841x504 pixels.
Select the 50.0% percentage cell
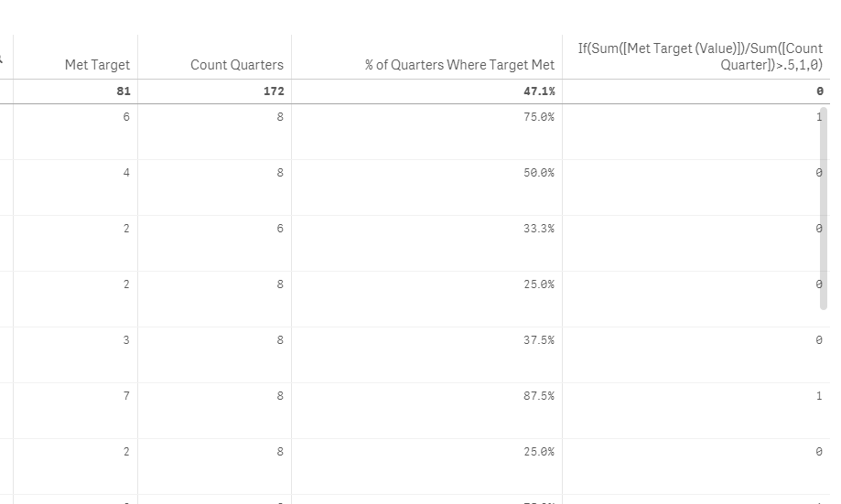click(540, 173)
